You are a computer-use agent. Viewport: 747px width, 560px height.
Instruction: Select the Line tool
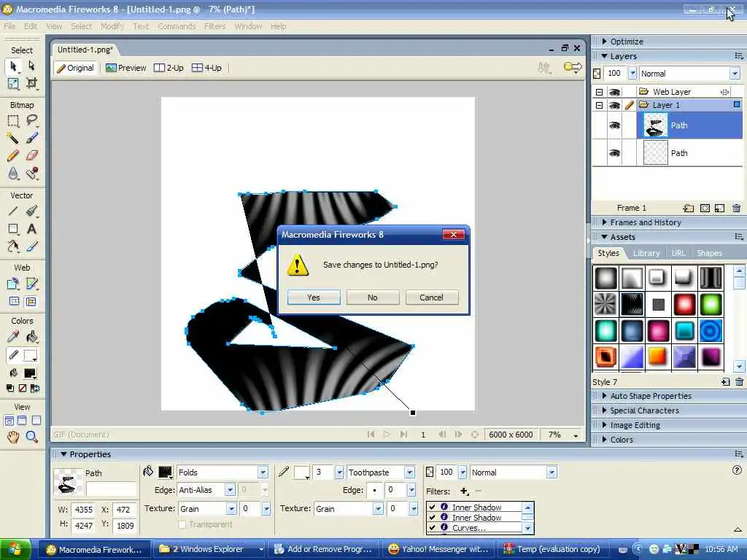click(13, 211)
